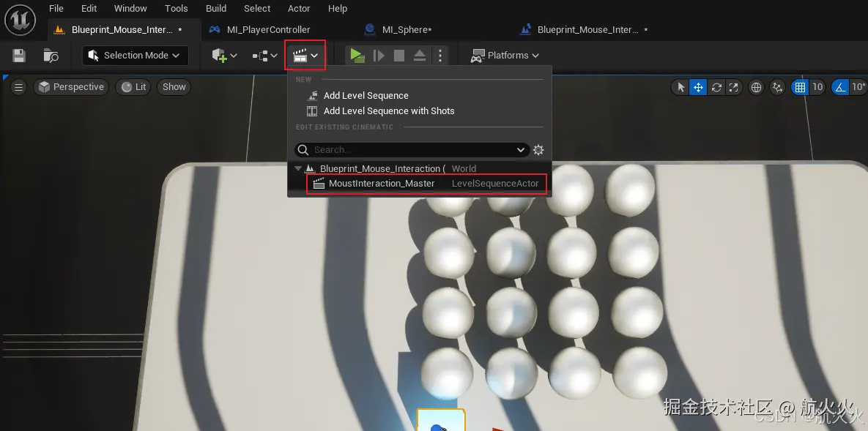
Task: Click the Cinematics clapperboard toolbar button
Action: pos(305,56)
